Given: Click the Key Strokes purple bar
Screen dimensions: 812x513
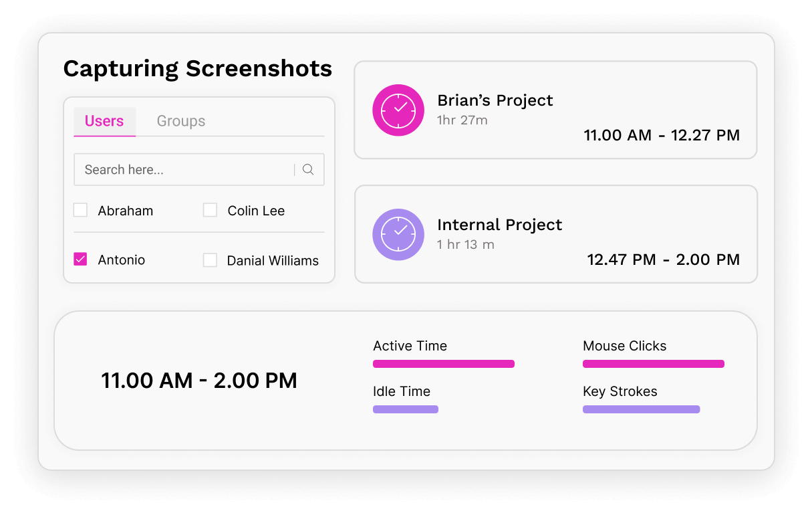Looking at the screenshot, I should pyautogui.click(x=641, y=409).
